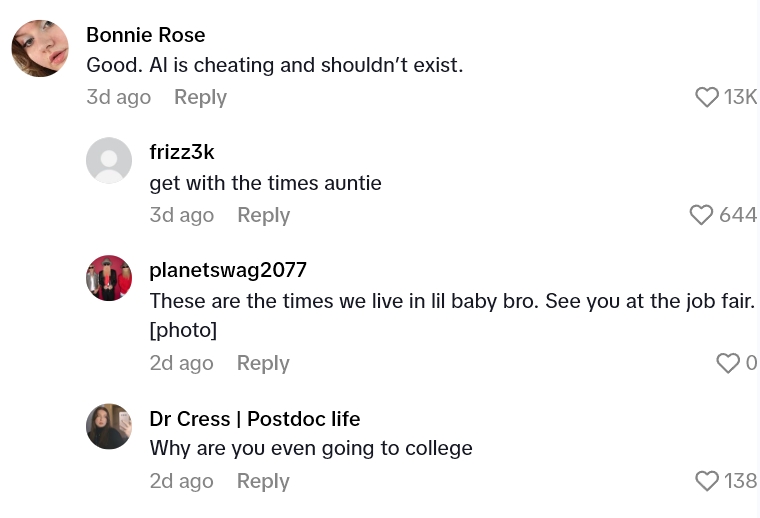View the [photo] attachment in planetswag2077's reply
760x518 pixels.
(183, 329)
